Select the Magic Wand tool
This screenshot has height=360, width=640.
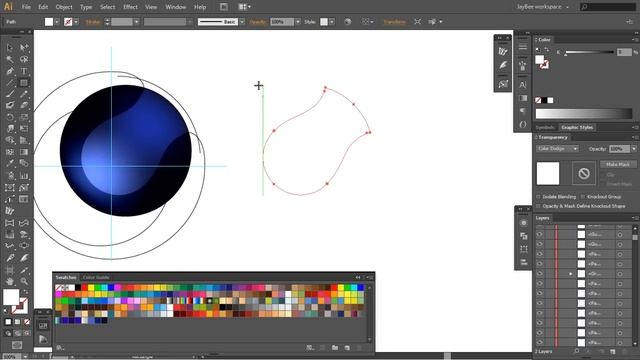(10, 60)
